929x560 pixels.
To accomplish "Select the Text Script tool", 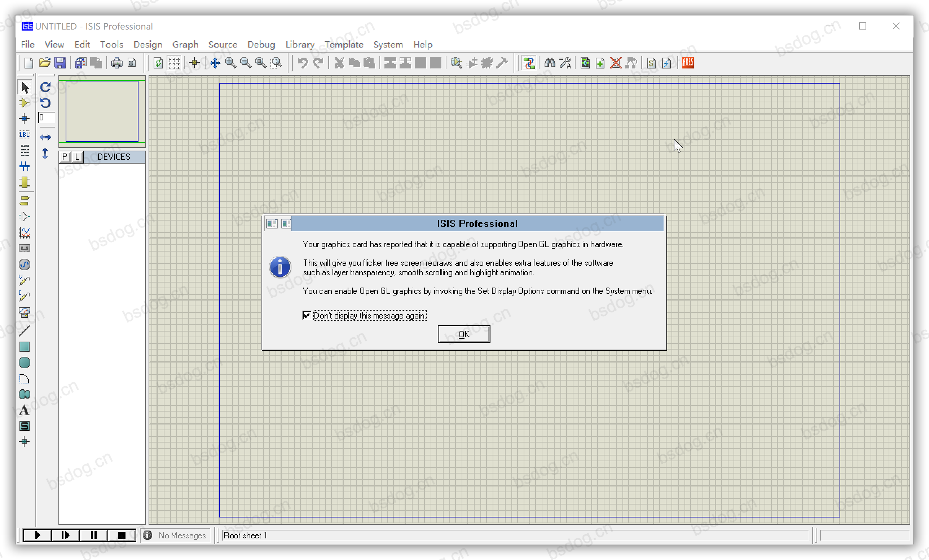I will [x=25, y=150].
